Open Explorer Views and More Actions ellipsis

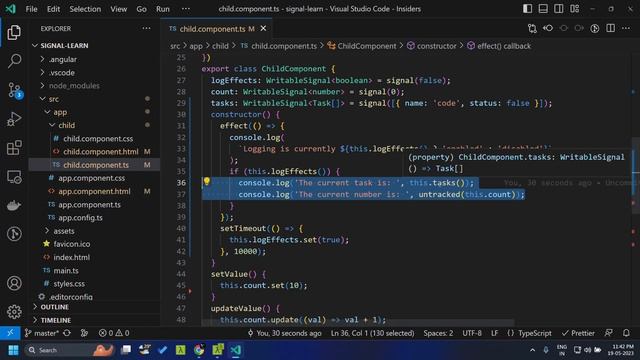[146, 28]
